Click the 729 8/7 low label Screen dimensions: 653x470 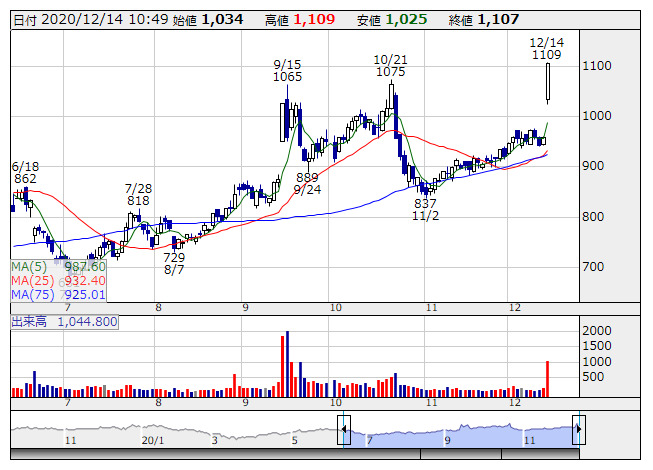[174, 264]
